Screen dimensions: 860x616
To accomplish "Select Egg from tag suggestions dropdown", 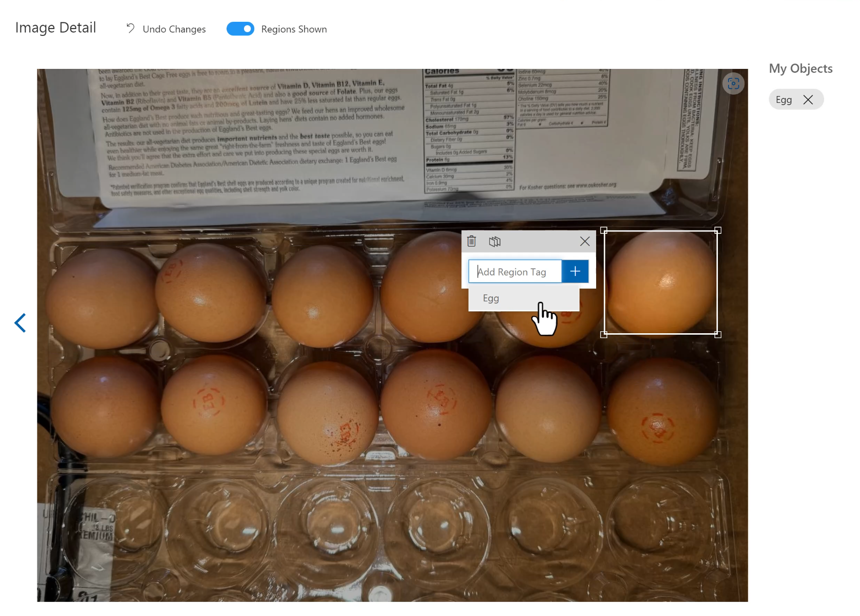I will [524, 298].
